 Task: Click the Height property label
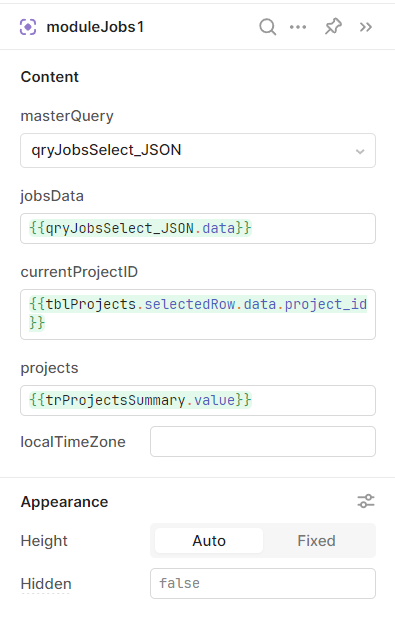44,541
